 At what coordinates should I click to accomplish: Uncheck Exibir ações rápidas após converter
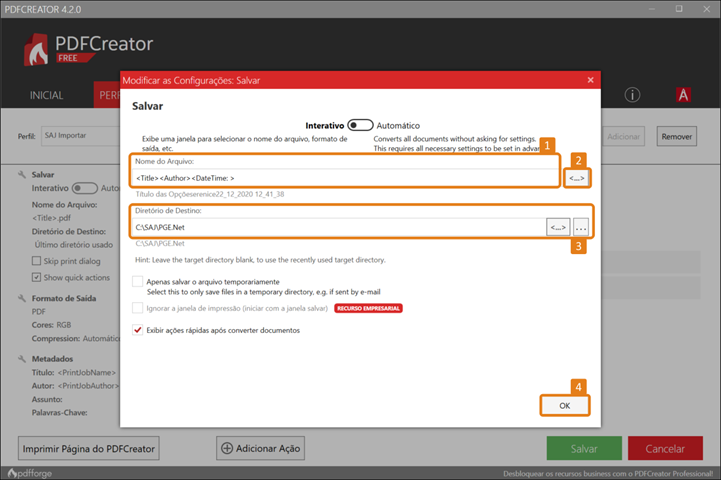pos(138,329)
